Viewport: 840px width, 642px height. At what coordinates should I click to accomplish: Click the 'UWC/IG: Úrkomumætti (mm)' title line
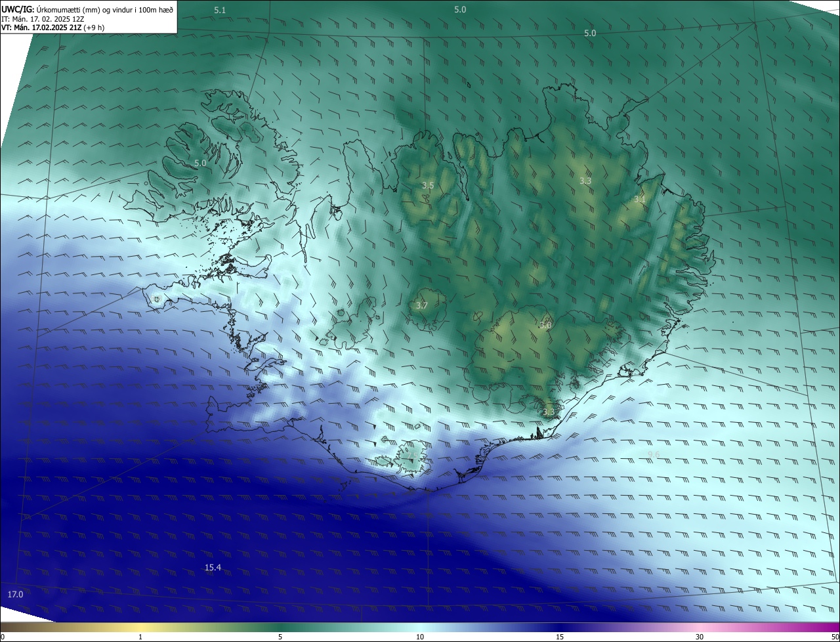pyautogui.click(x=87, y=9)
